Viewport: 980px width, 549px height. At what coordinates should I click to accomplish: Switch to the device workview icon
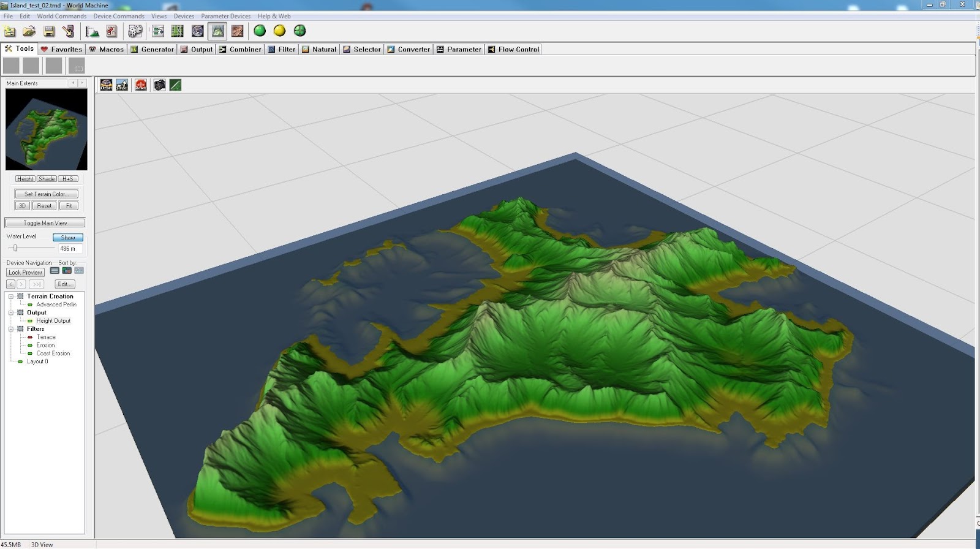coord(158,31)
